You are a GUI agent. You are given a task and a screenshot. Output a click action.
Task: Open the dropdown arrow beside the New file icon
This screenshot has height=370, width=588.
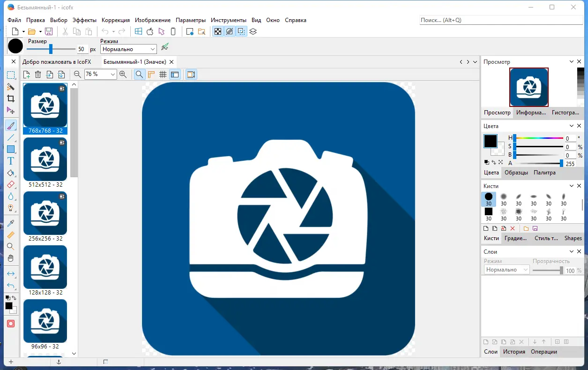coord(23,31)
